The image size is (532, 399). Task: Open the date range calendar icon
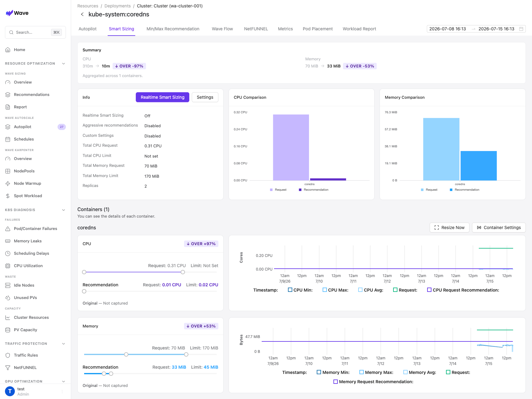click(x=521, y=29)
